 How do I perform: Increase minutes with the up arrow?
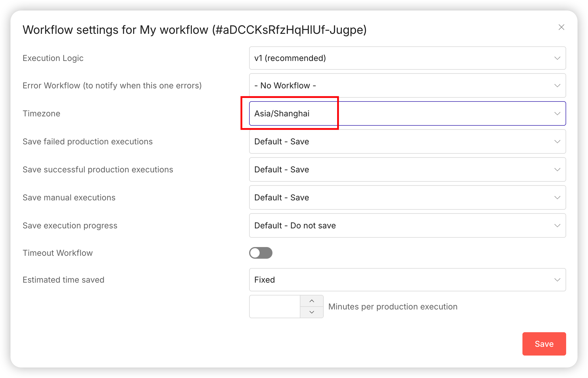(312, 301)
